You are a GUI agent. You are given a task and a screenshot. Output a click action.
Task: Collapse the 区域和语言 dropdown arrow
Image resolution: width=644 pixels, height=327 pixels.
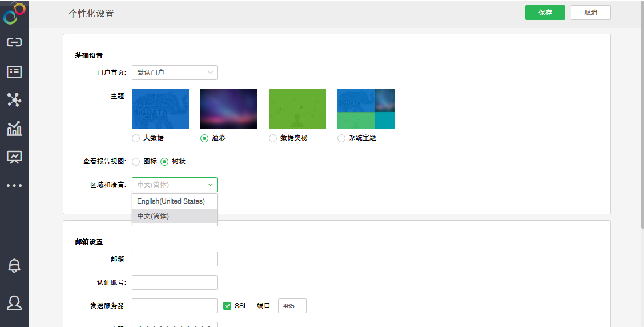point(211,185)
